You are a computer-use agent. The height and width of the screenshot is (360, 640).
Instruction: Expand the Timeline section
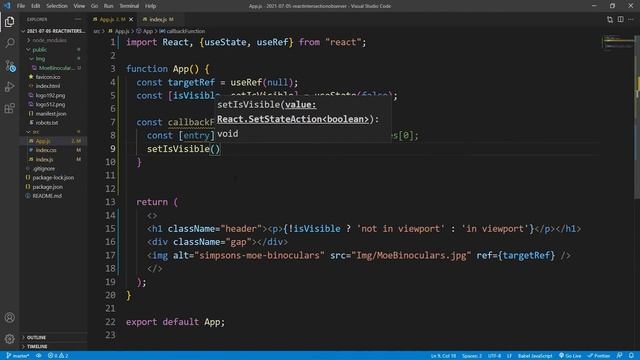tap(53, 347)
